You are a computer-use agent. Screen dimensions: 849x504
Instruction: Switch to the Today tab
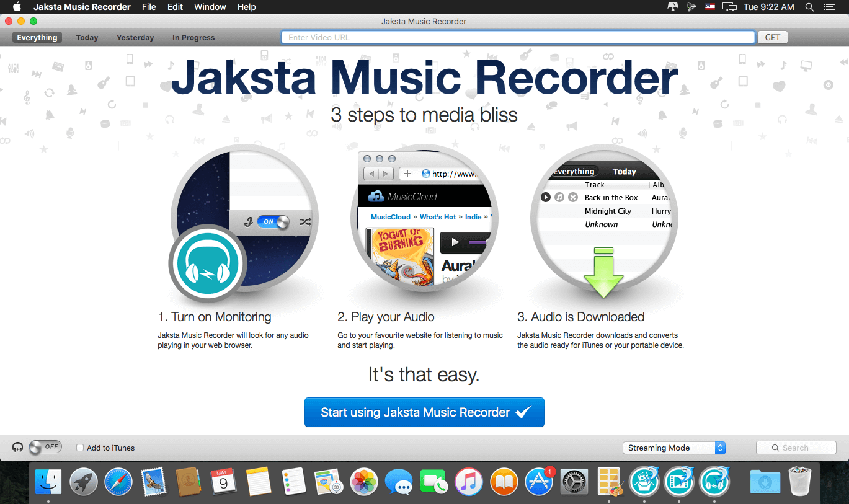(x=87, y=38)
